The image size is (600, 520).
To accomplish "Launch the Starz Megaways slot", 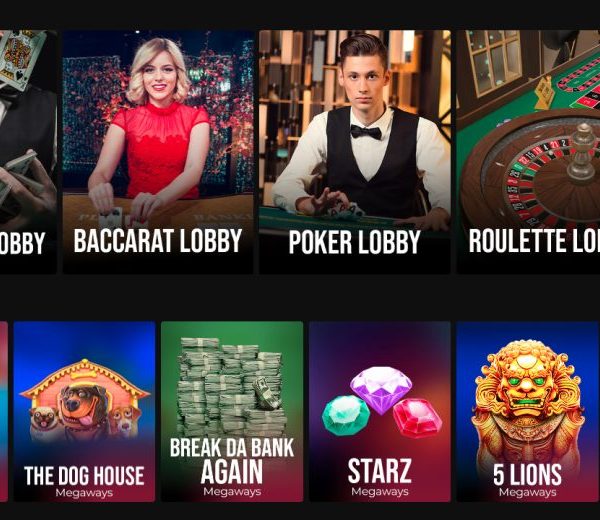I will pos(380,411).
